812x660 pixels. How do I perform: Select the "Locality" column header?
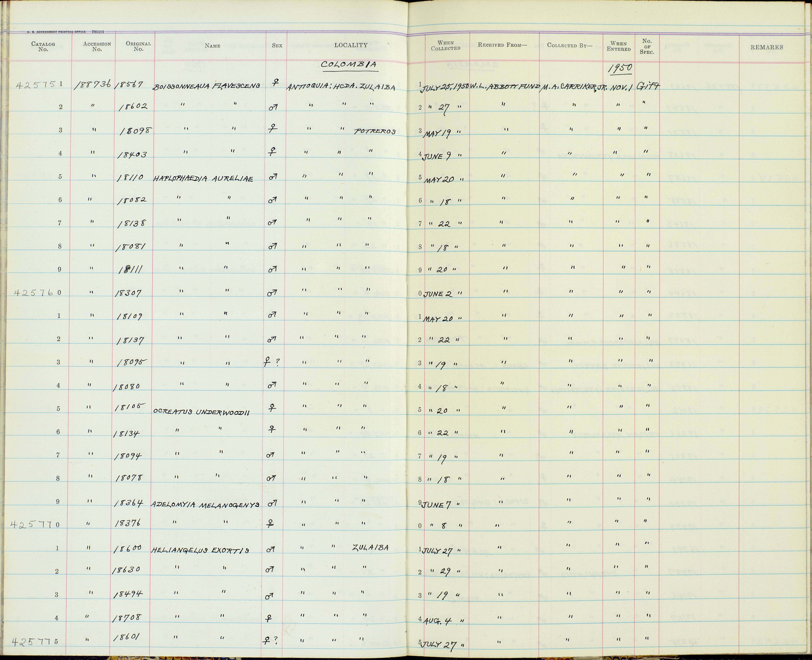tap(351, 45)
